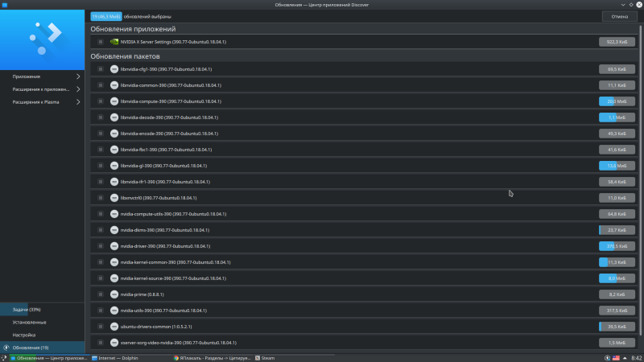The width and height of the screenshot is (644, 362).
Task: Click the Обновления Discover taskbar entry
Action: point(49,358)
